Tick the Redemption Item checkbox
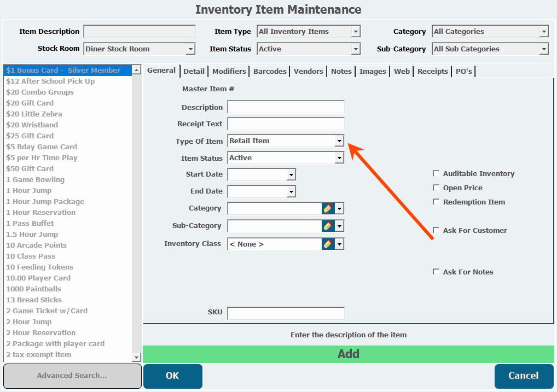The height and width of the screenshot is (392, 557). (x=436, y=202)
